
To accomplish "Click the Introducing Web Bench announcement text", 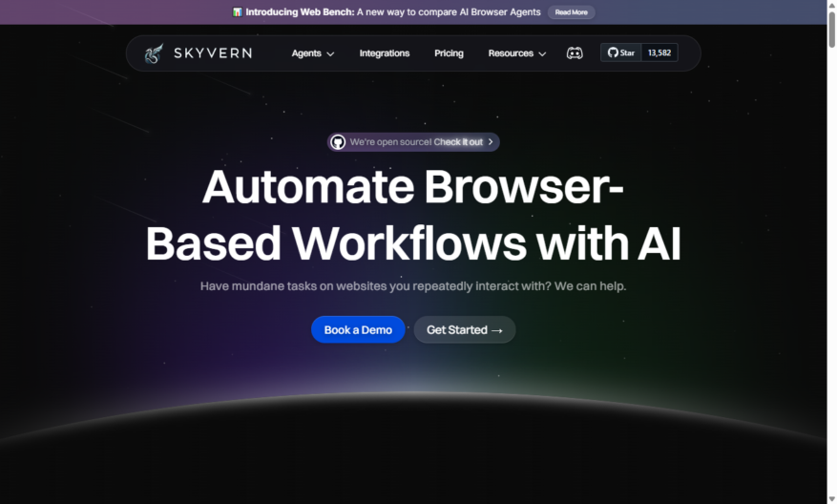I will 393,11.
